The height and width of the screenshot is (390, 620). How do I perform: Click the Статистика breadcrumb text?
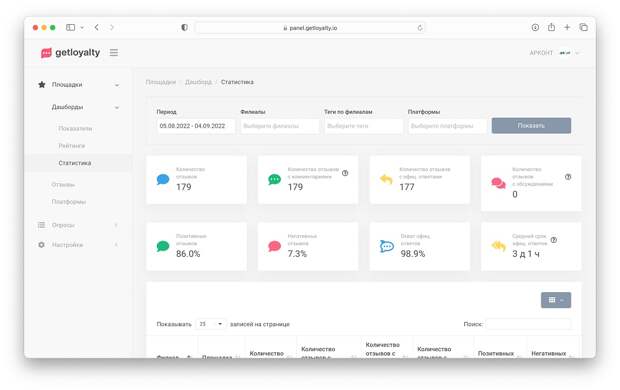[x=237, y=82]
